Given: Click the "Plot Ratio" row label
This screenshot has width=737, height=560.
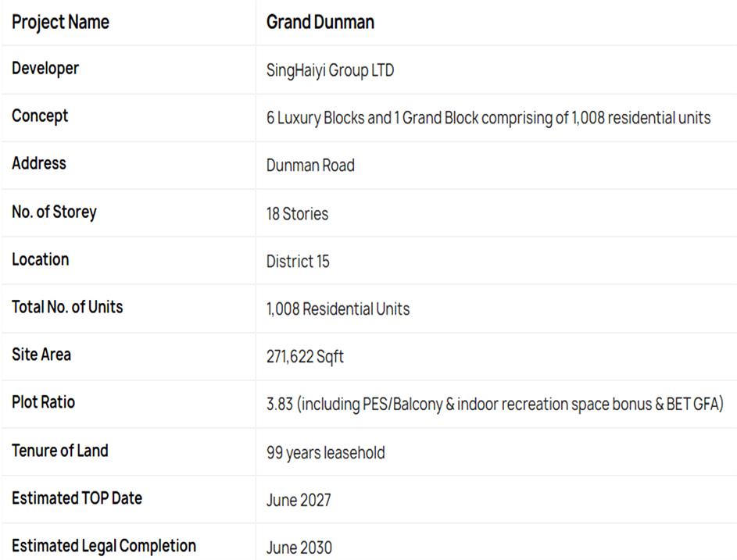Looking at the screenshot, I should click(43, 402).
